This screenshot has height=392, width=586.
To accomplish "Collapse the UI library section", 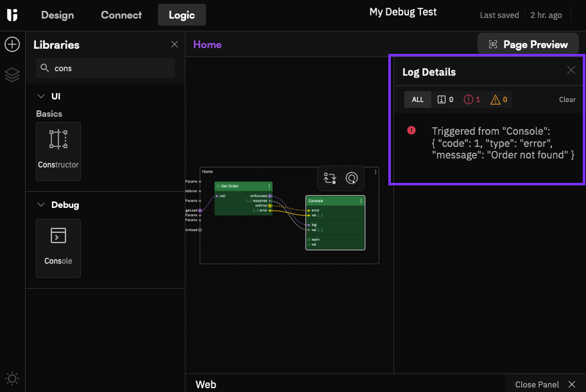I will (x=40, y=96).
